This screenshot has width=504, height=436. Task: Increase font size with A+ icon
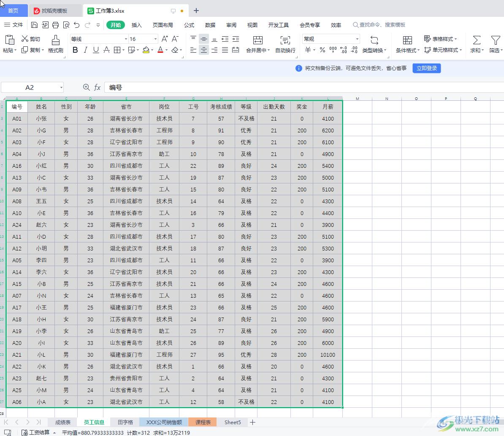[x=165, y=39]
